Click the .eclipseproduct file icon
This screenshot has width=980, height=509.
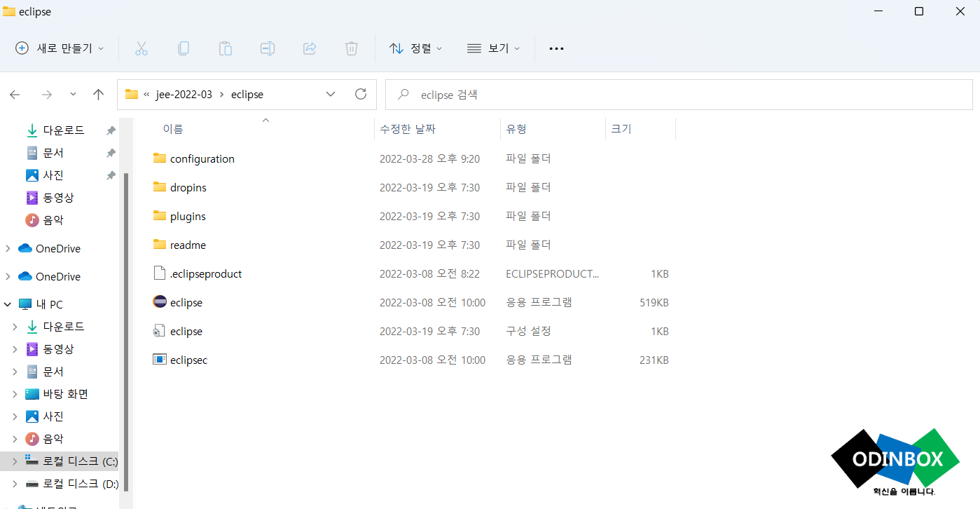[x=160, y=273]
